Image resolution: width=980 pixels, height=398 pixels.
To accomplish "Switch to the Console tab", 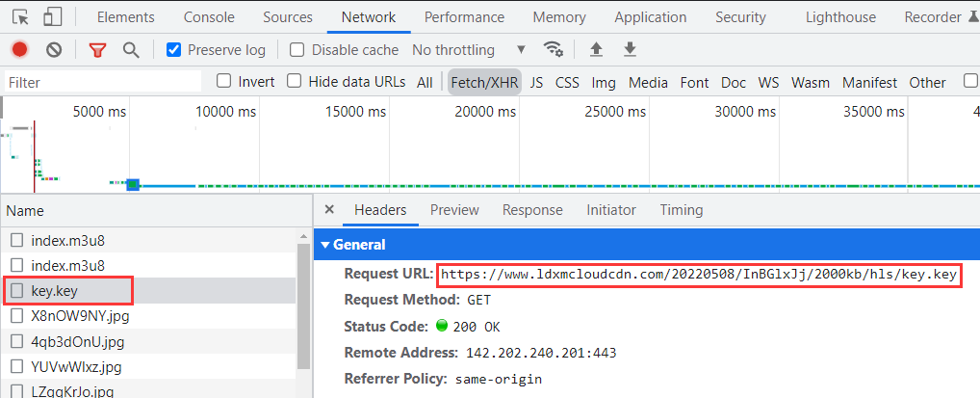I will click(209, 17).
